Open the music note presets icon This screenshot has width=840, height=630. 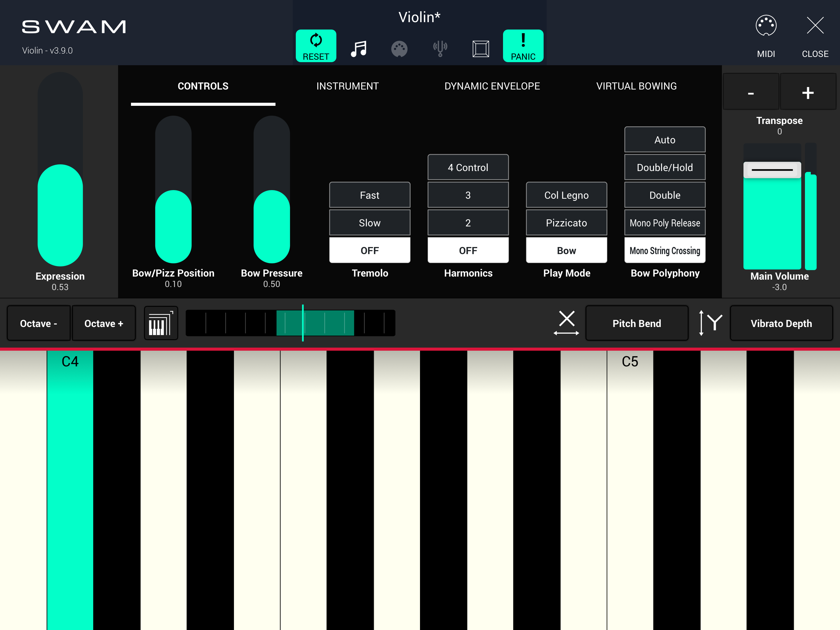[x=359, y=49]
